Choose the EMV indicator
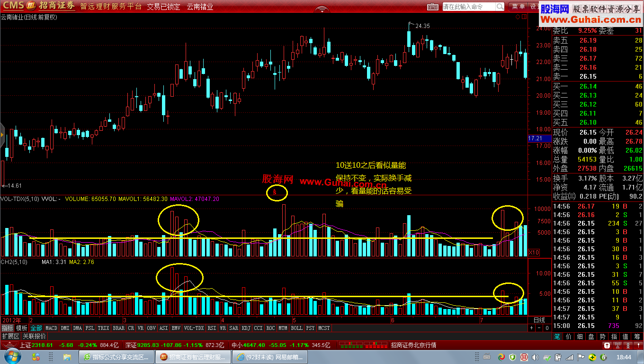 coord(176,328)
